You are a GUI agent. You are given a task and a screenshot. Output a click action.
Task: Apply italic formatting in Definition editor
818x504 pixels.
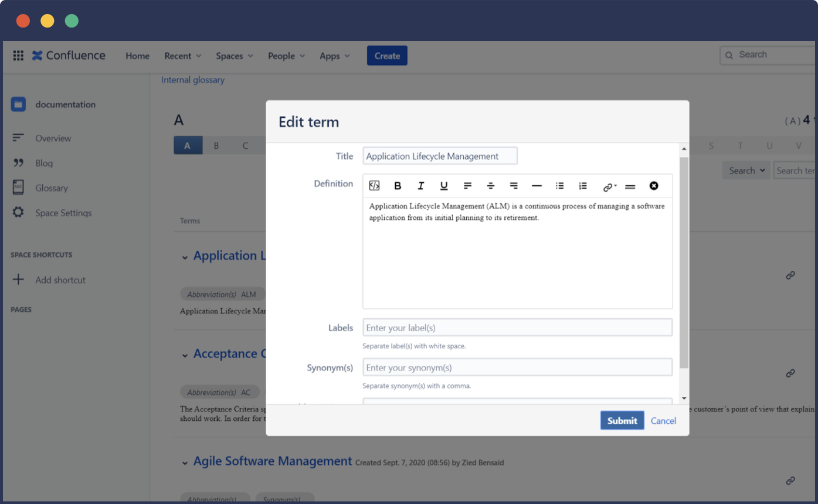click(x=420, y=186)
